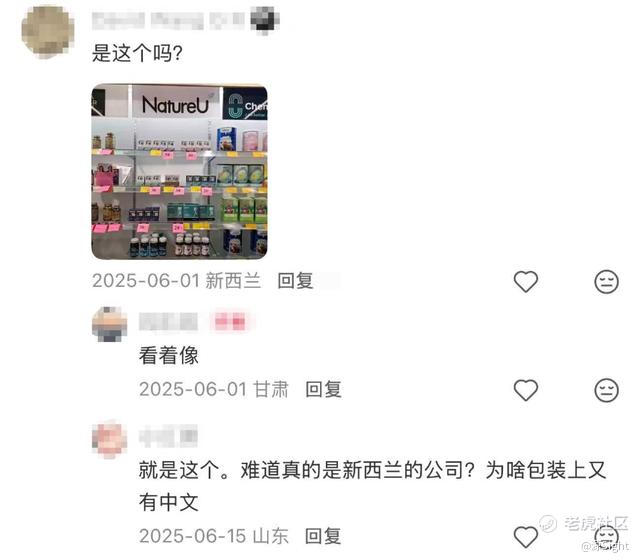This screenshot has height=560, width=640.
Task: Tap the badge icon beside top username
Action: 264,20
